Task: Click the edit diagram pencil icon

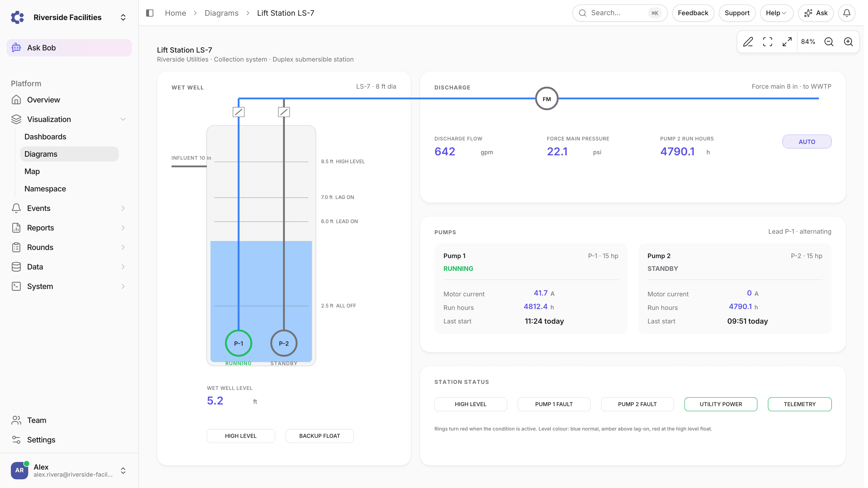Action: tap(748, 42)
